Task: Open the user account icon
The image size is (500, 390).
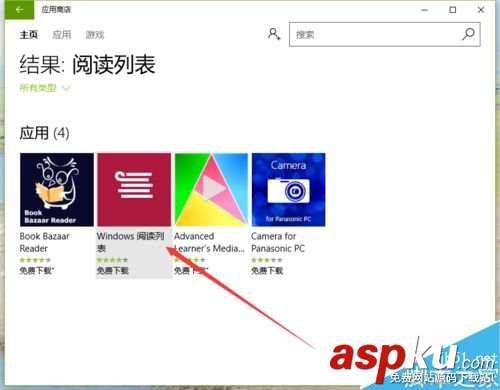Action: click(x=274, y=34)
